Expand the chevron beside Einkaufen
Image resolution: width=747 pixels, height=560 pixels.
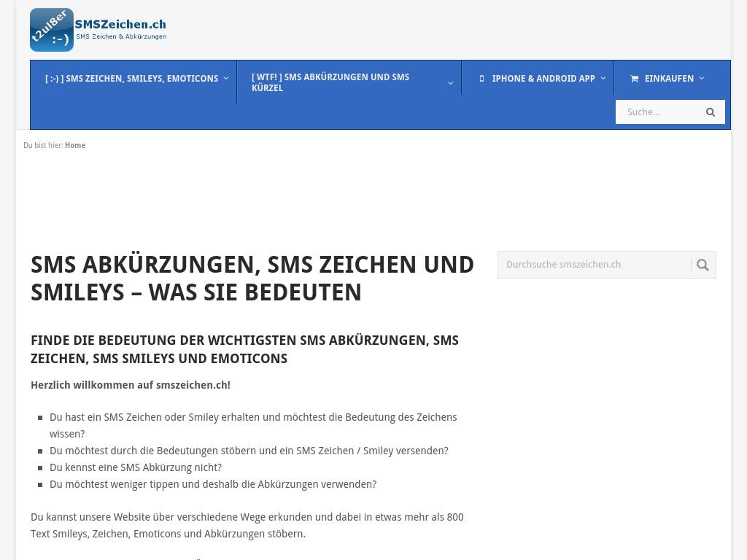coord(702,78)
